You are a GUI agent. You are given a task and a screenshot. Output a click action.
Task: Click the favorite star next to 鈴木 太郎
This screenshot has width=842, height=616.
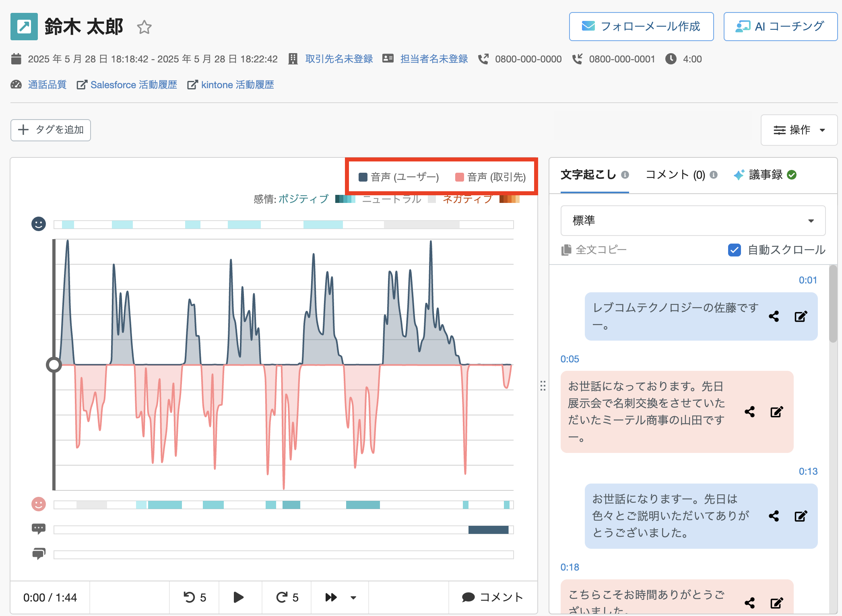click(x=144, y=27)
